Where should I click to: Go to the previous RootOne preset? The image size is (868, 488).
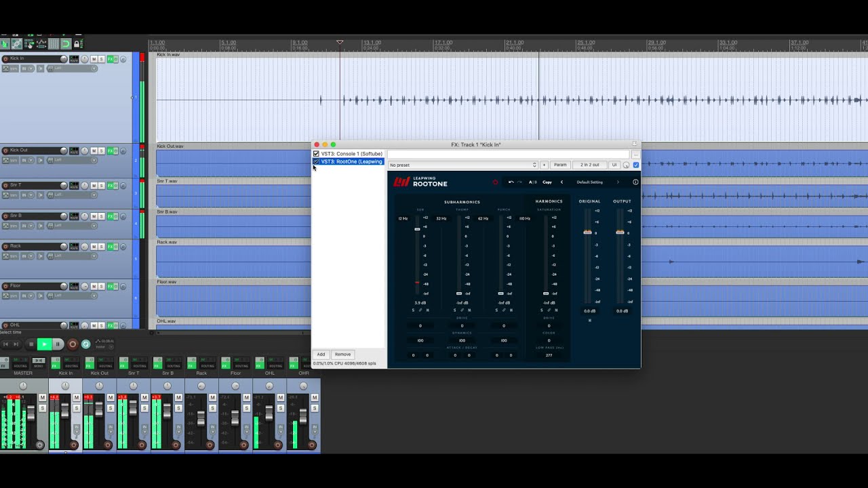(x=561, y=182)
